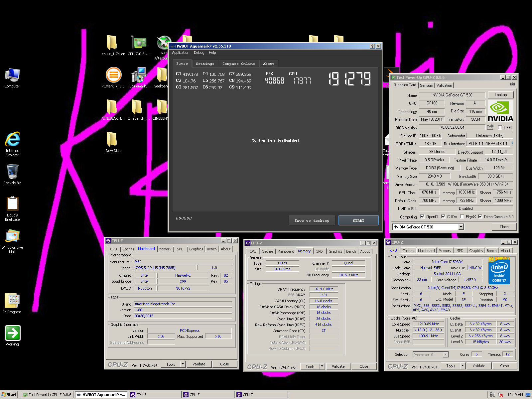Click the network tray icon
Viewport: 532px width, 399px height.
[492, 395]
